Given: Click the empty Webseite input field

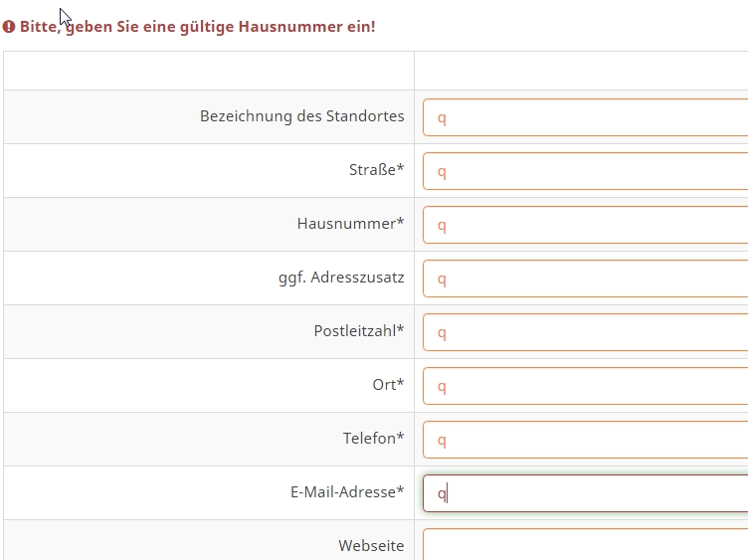Looking at the screenshot, I should (585, 545).
